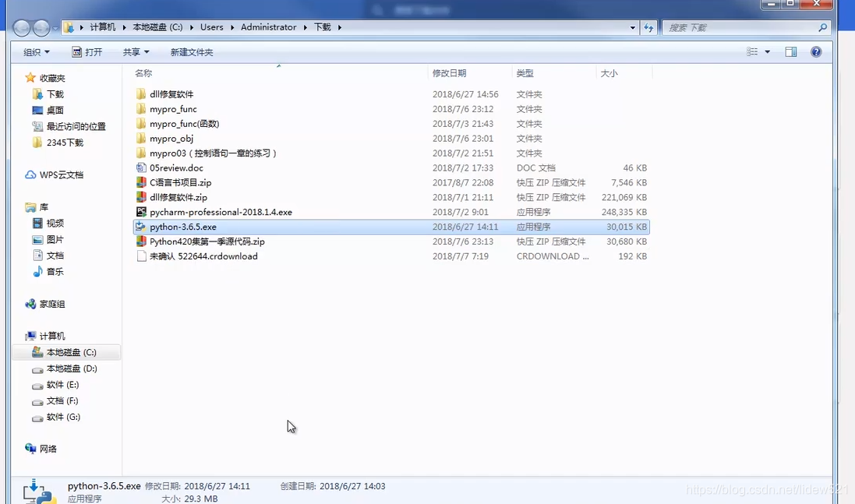Expand the arrow after 下载 breadcrumb
This screenshot has width=855, height=504.
coord(339,27)
